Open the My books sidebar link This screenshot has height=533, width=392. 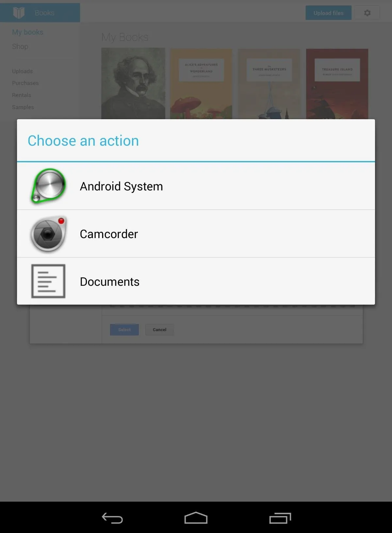point(28,32)
